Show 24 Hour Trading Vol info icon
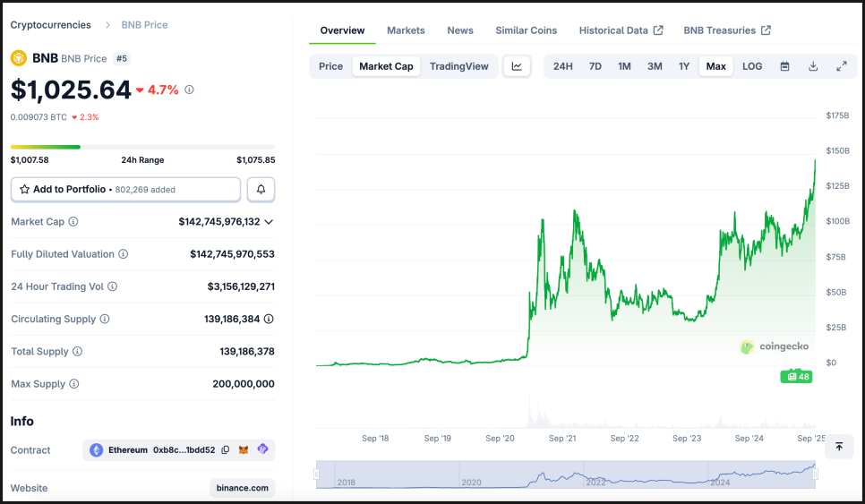The image size is (865, 504). (x=113, y=286)
